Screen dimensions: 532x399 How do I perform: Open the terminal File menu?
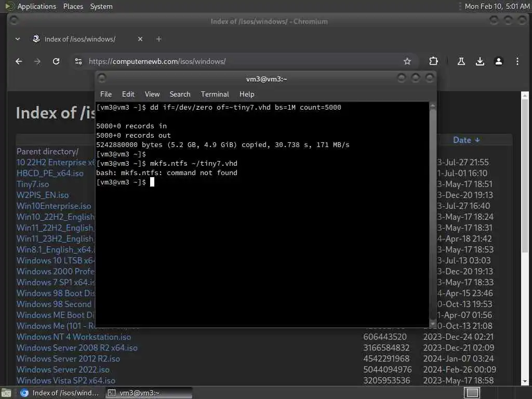106,95
